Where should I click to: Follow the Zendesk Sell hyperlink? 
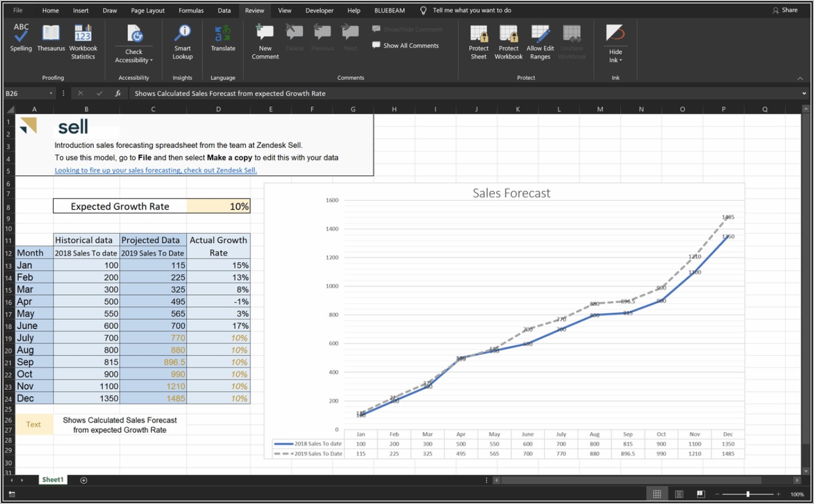[155, 170]
